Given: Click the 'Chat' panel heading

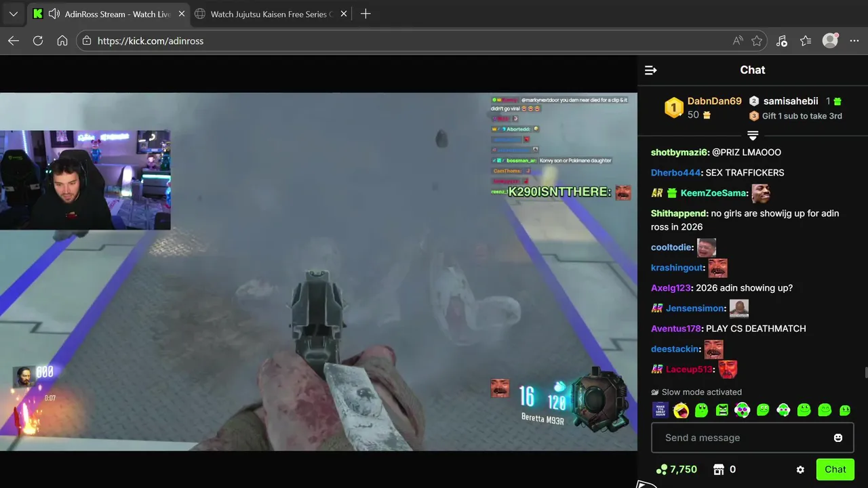Looking at the screenshot, I should click(x=753, y=70).
